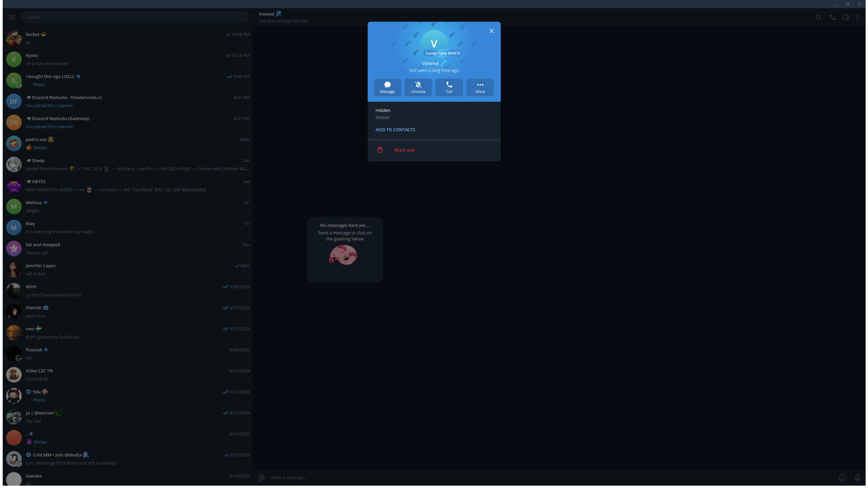Click the red hand block icon
Screen dimensions: 868x488
click(380, 150)
